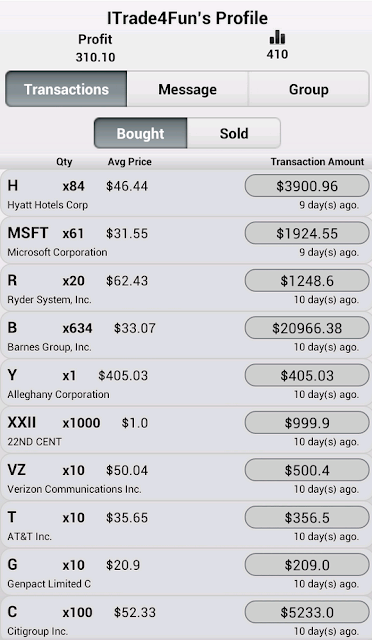The image size is (372, 640).
Task: Tap the bar chart ranking icon
Action: click(x=277, y=37)
